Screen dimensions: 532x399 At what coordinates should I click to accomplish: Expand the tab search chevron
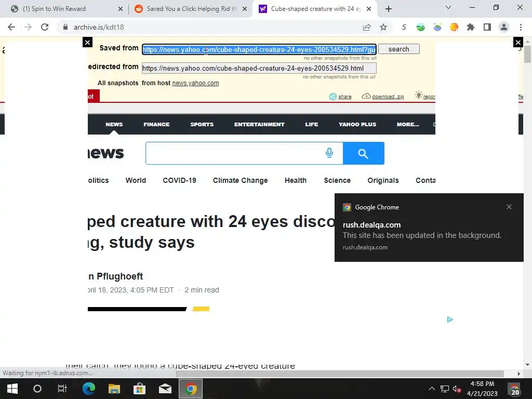coord(448,7)
